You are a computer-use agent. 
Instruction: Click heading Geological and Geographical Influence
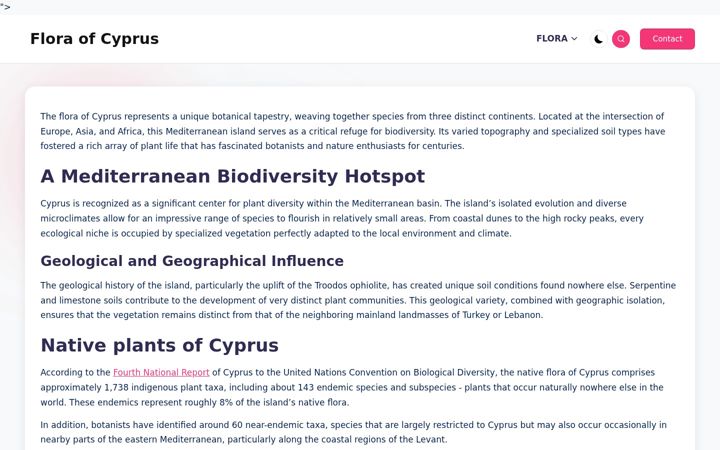[x=192, y=261]
